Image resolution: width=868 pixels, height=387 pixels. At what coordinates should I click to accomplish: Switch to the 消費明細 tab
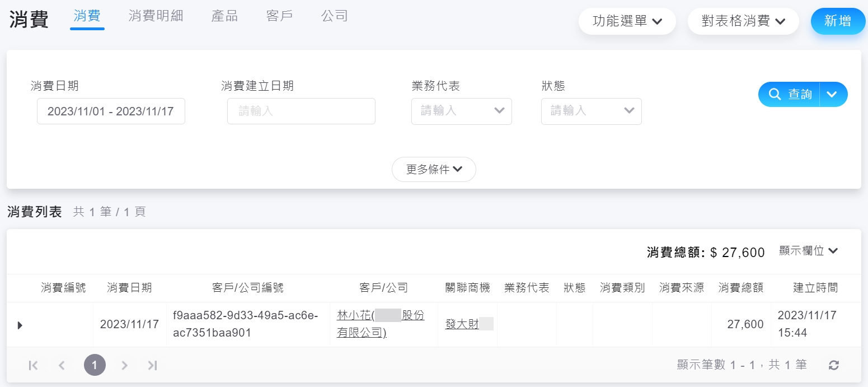click(x=156, y=16)
